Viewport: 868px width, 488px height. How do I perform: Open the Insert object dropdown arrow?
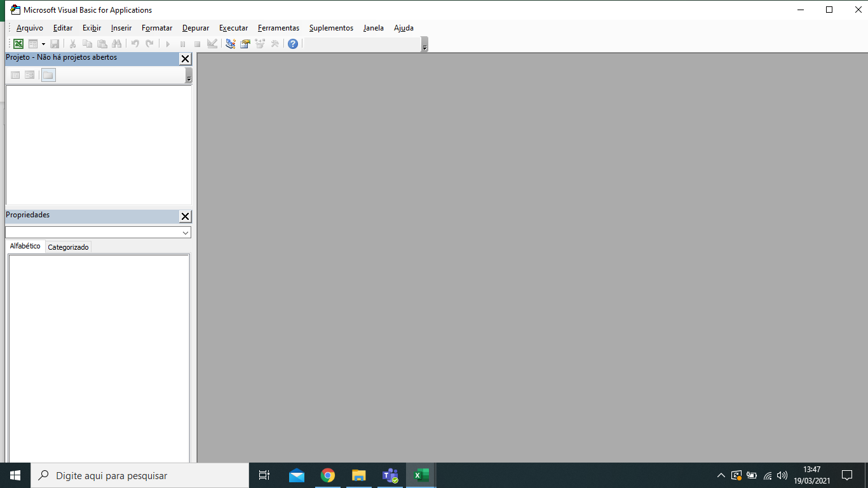pyautogui.click(x=43, y=44)
